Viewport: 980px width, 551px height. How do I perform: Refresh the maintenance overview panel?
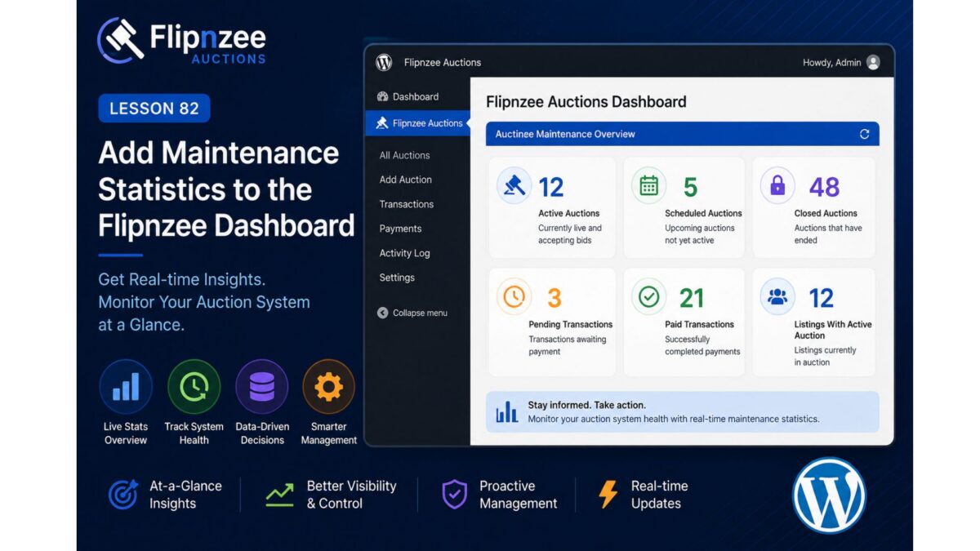pos(865,134)
